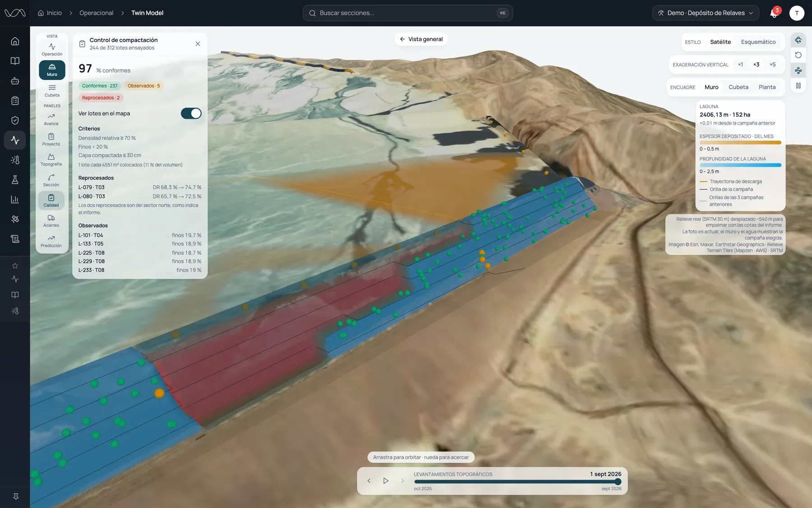This screenshot has width=812, height=508.
Task: Toggle Ver lotes en el mapa switch
Action: click(x=191, y=113)
